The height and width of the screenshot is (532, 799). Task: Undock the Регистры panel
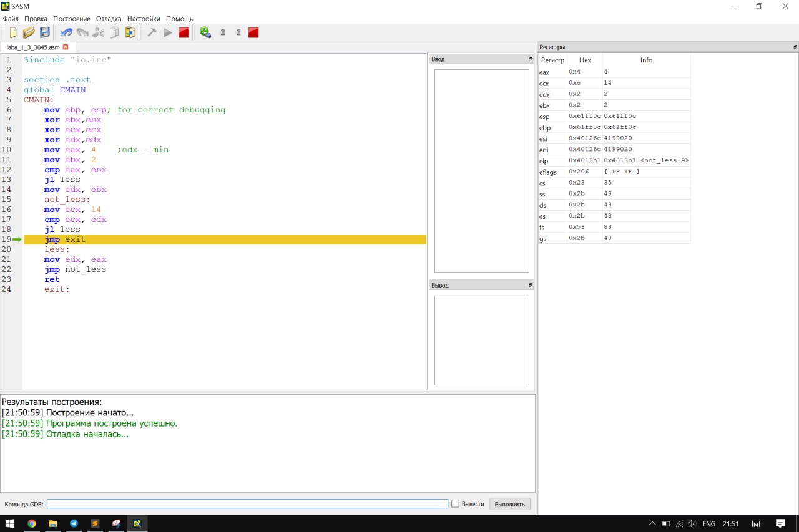click(x=795, y=47)
